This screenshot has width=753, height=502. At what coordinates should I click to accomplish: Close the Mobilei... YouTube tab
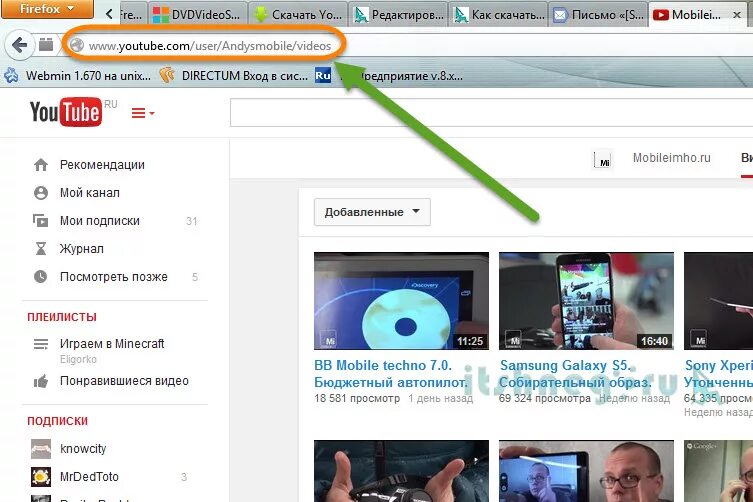tap(737, 15)
